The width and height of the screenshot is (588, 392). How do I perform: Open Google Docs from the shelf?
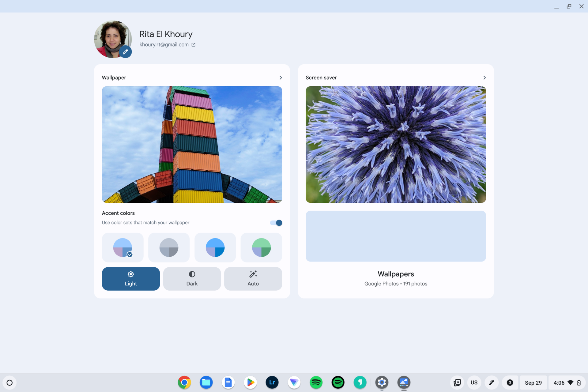228,383
